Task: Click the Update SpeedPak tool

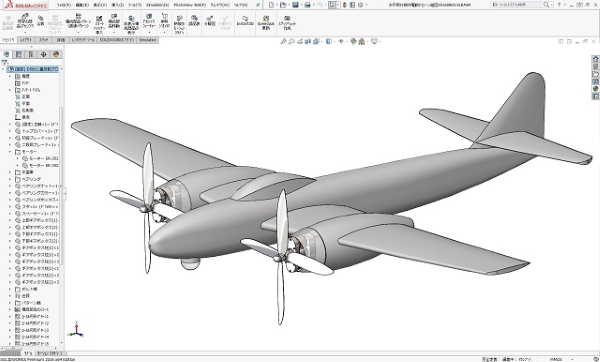Action: click(266, 22)
